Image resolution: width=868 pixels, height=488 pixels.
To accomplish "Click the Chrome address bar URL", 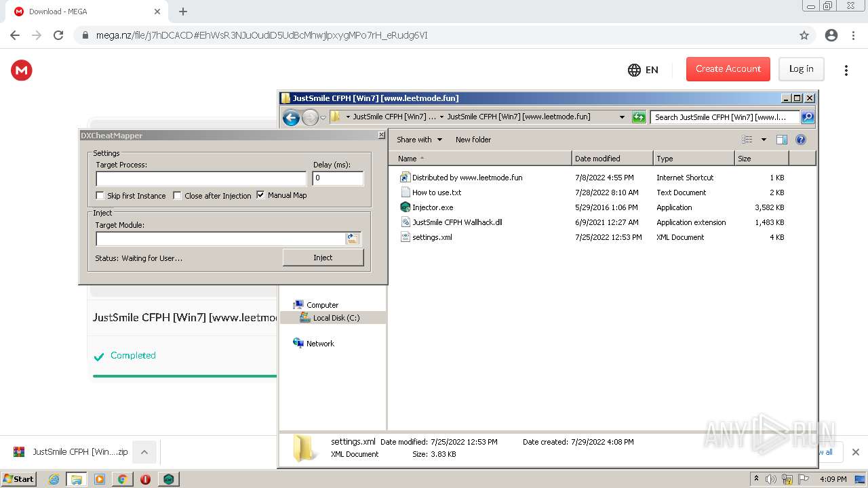I will [262, 35].
